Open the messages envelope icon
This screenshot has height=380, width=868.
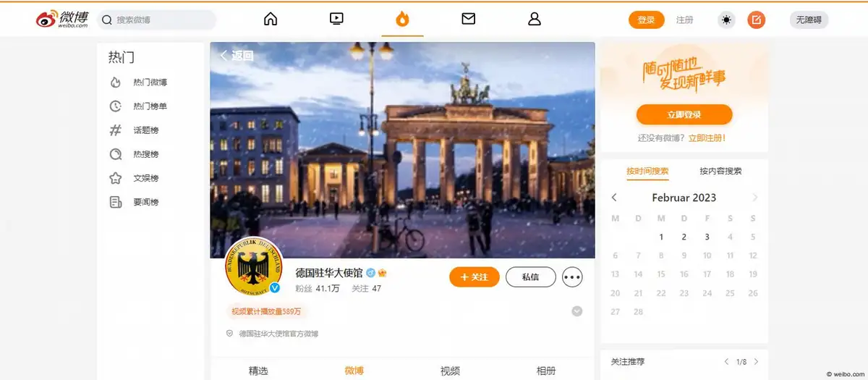[468, 20]
